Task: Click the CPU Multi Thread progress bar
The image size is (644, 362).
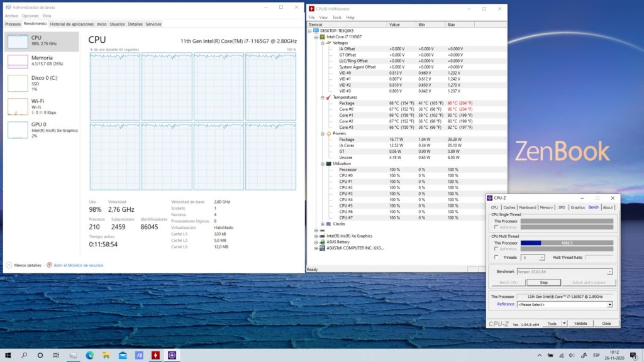Action: point(567,243)
